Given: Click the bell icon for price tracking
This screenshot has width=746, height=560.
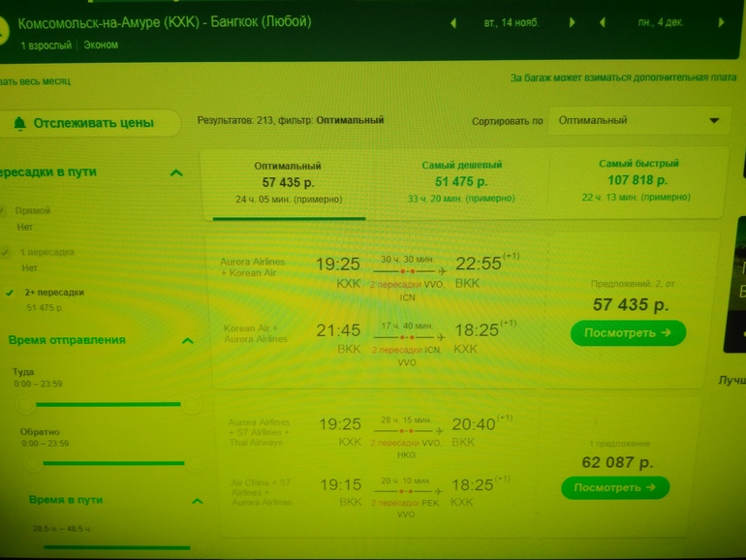Looking at the screenshot, I should [19, 124].
